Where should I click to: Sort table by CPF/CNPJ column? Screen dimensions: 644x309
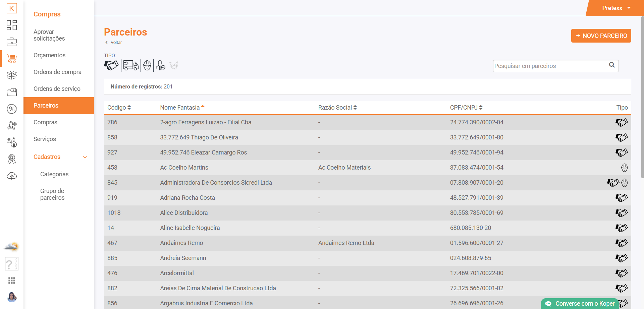click(x=466, y=108)
